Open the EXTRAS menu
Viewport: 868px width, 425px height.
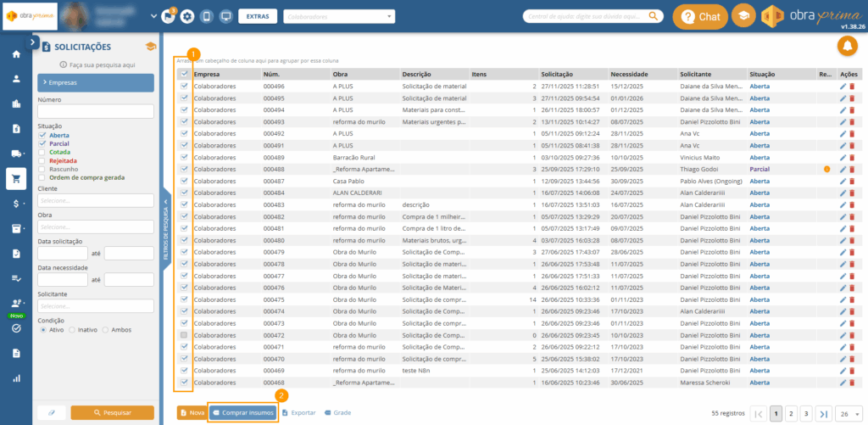pos(256,16)
